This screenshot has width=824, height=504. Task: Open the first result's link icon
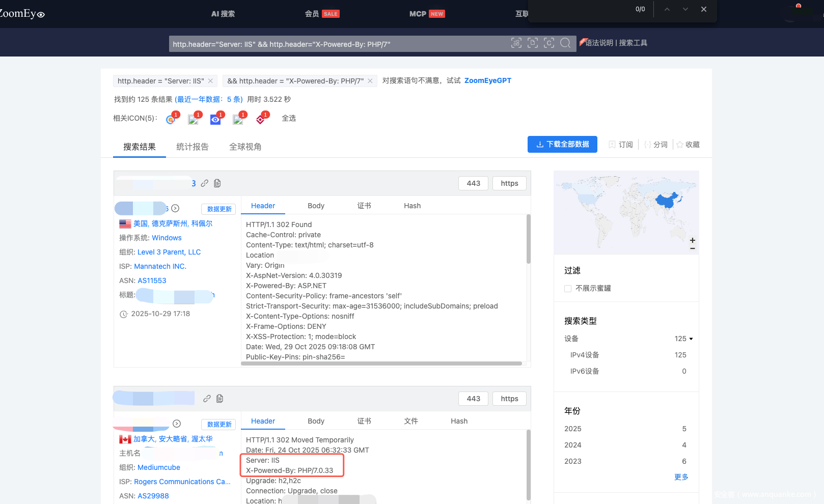pyautogui.click(x=205, y=183)
